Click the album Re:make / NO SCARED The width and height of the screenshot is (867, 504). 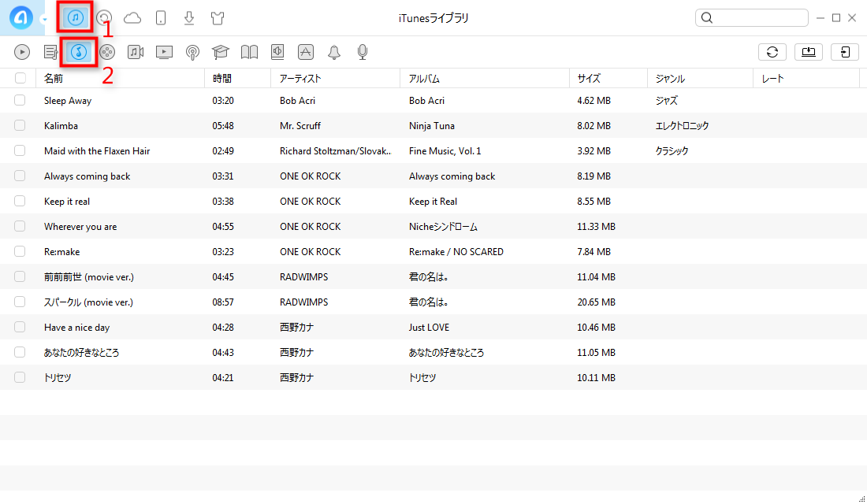tap(456, 252)
